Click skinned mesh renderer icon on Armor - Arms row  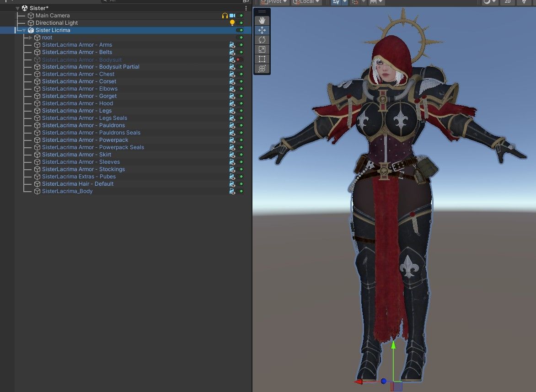[232, 45]
